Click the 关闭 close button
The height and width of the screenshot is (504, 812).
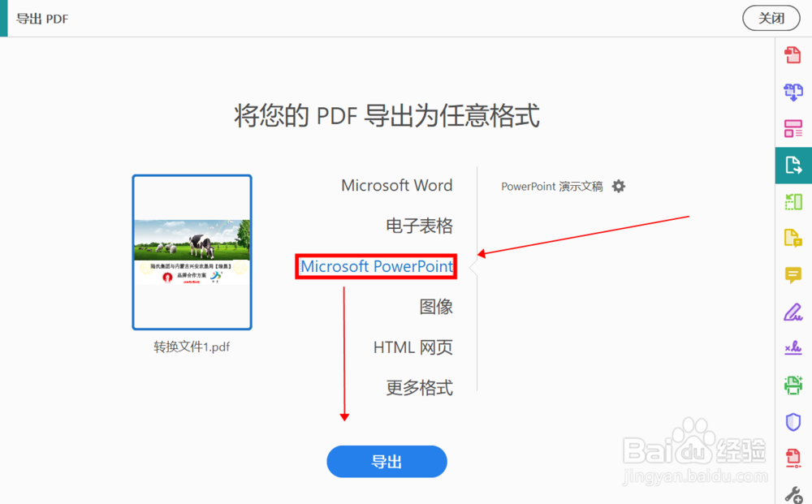pos(771,18)
